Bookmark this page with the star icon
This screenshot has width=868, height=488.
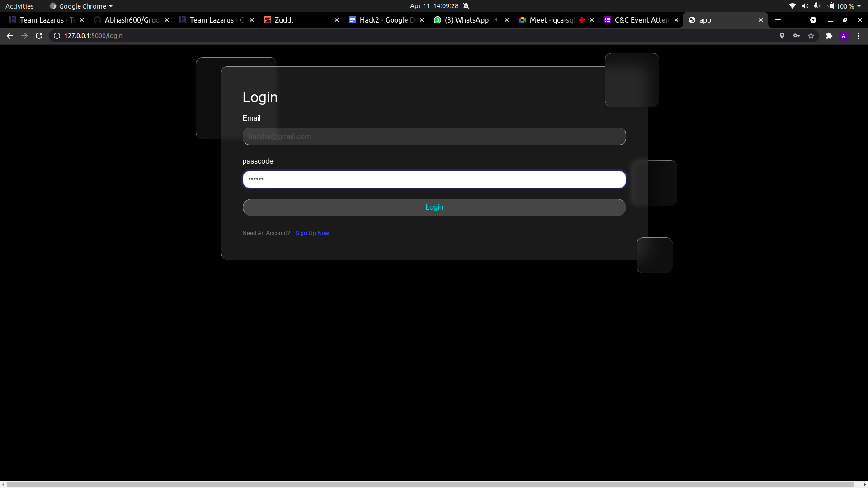[x=811, y=36]
